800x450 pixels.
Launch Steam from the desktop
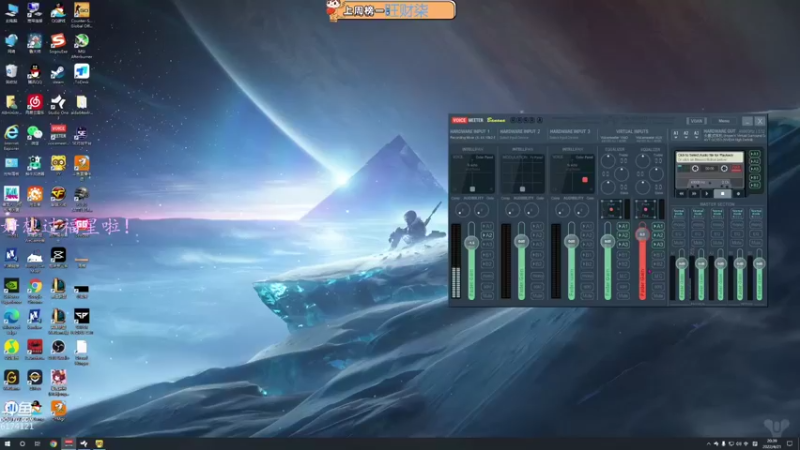coord(58,72)
